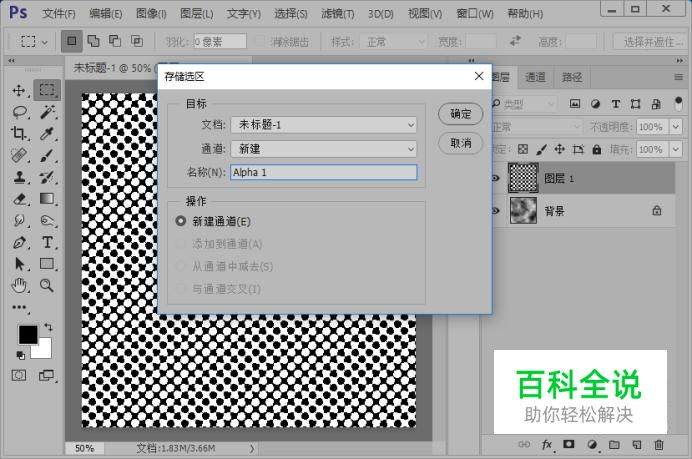
Task: Select the Path Selection tool
Action: pyautogui.click(x=19, y=264)
